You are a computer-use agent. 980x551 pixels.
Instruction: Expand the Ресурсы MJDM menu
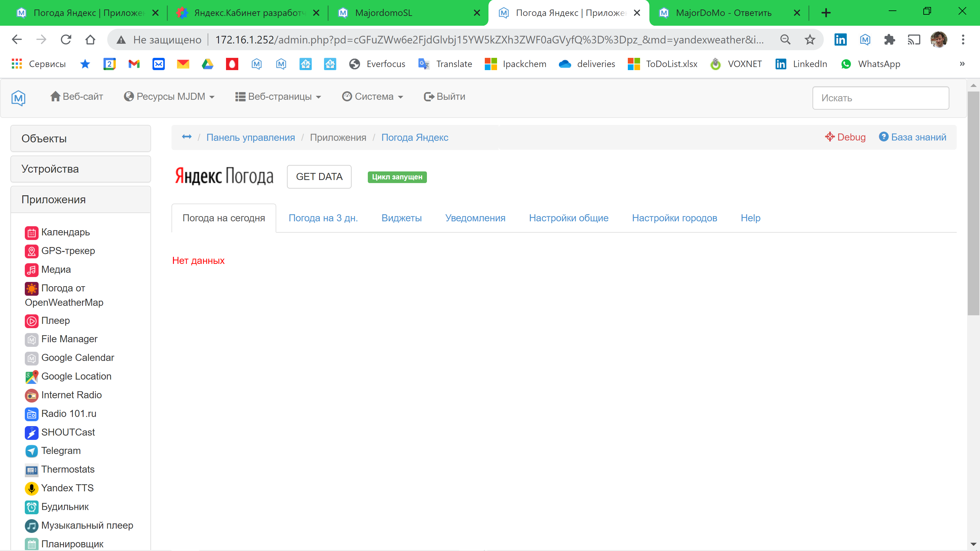click(x=169, y=96)
